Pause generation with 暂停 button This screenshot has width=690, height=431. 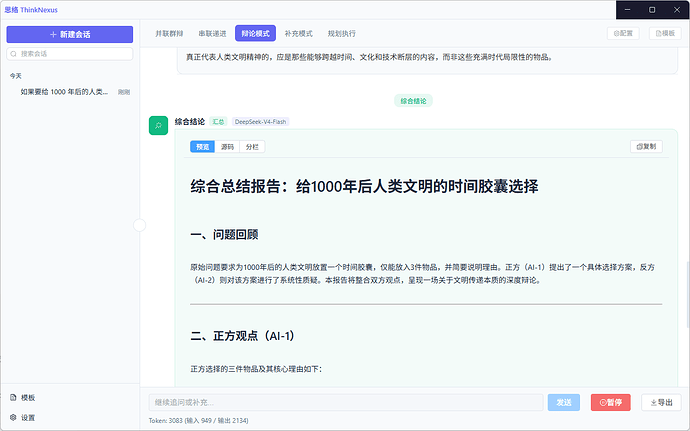click(x=611, y=402)
